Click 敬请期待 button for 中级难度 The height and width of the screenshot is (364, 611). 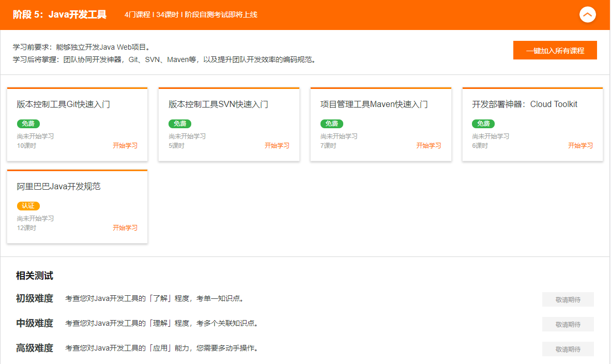pyautogui.click(x=568, y=324)
